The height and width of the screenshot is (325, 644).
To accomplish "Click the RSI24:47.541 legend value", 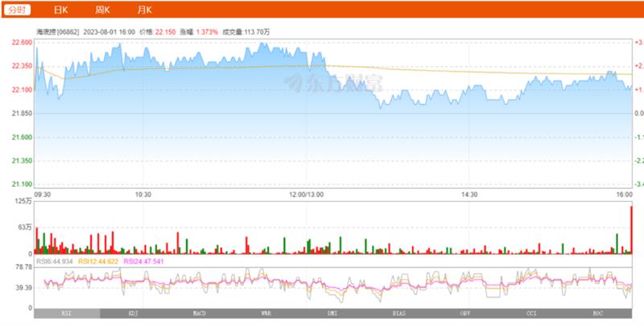I will coord(143,261).
